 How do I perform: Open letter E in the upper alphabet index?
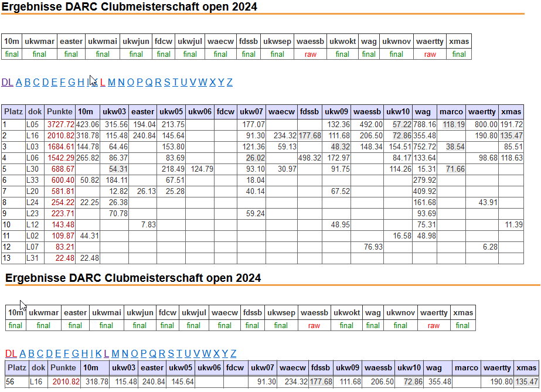pos(54,83)
